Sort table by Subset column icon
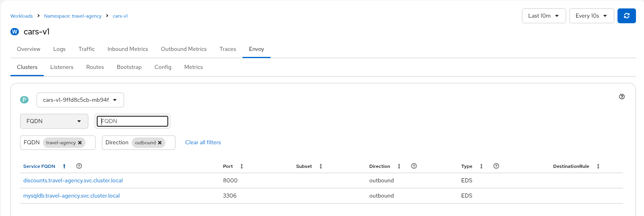The width and height of the screenshot is (644, 216). tap(321, 166)
